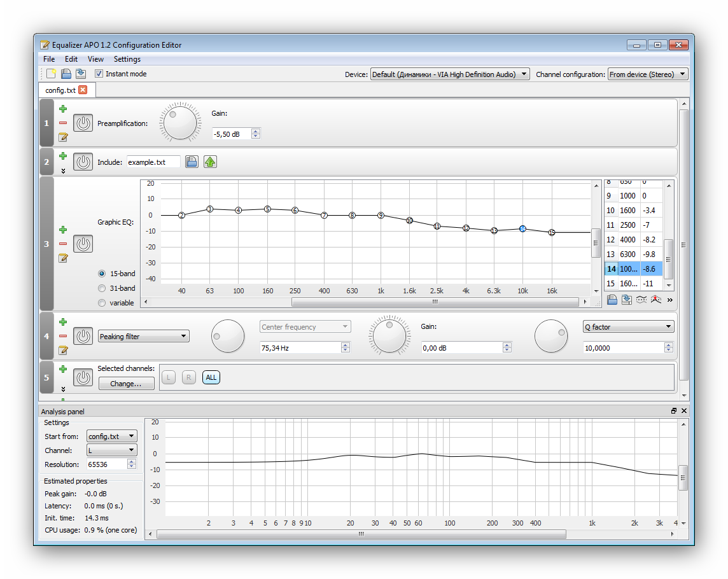The width and height of the screenshot is (728, 579).
Task: Select the variable band option
Action: [x=102, y=303]
